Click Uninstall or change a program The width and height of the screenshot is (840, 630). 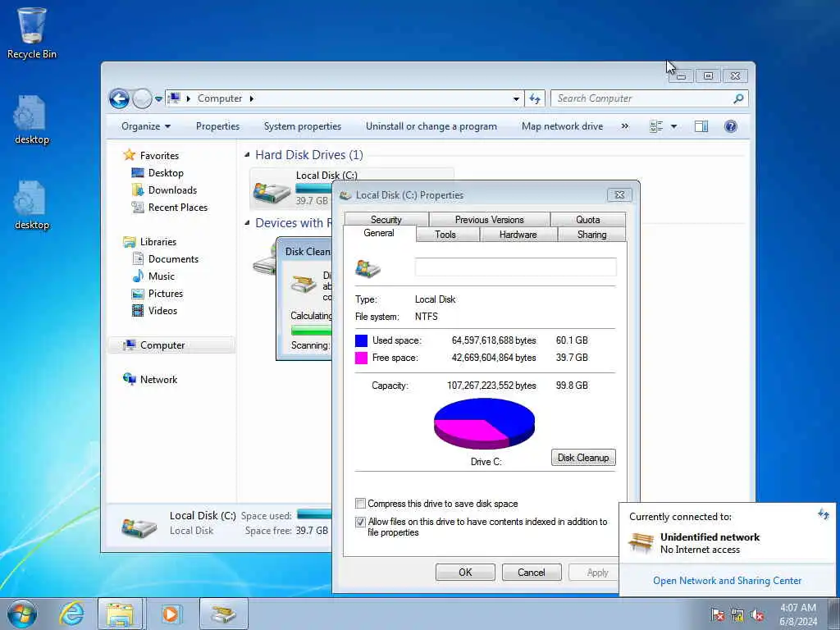coord(431,126)
